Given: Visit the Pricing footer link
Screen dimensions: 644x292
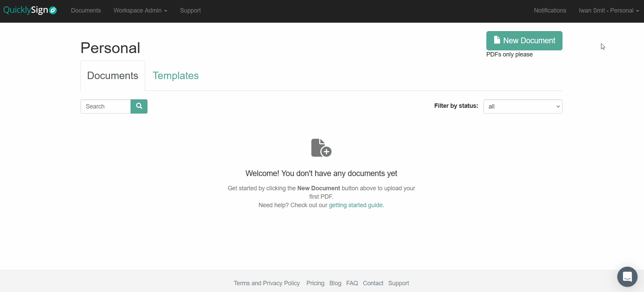Looking at the screenshot, I should (x=315, y=283).
